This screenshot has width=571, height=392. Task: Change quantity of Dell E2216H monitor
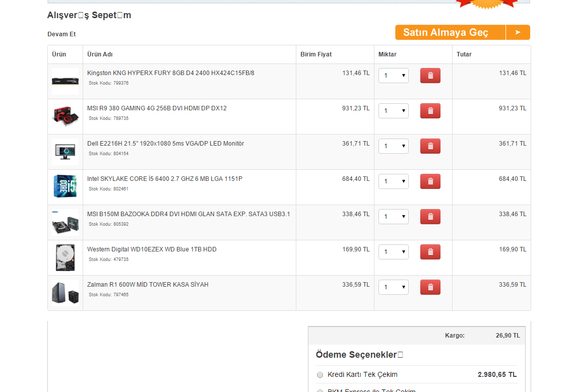[393, 146]
